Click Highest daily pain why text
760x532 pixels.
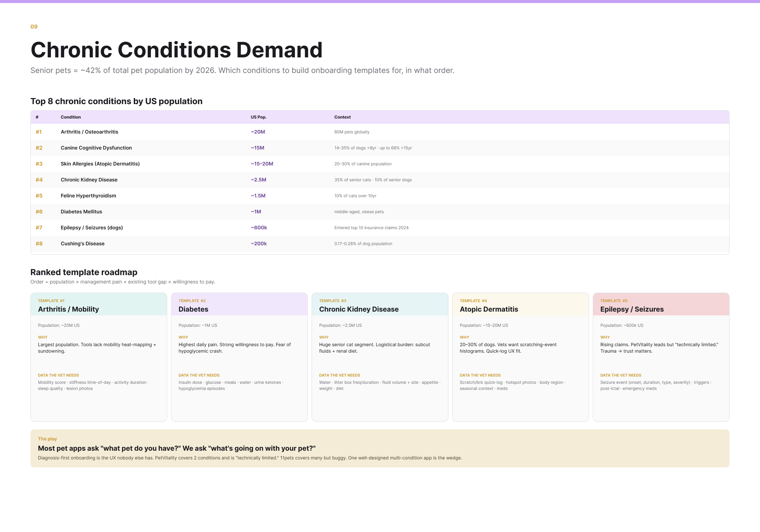coord(234,348)
